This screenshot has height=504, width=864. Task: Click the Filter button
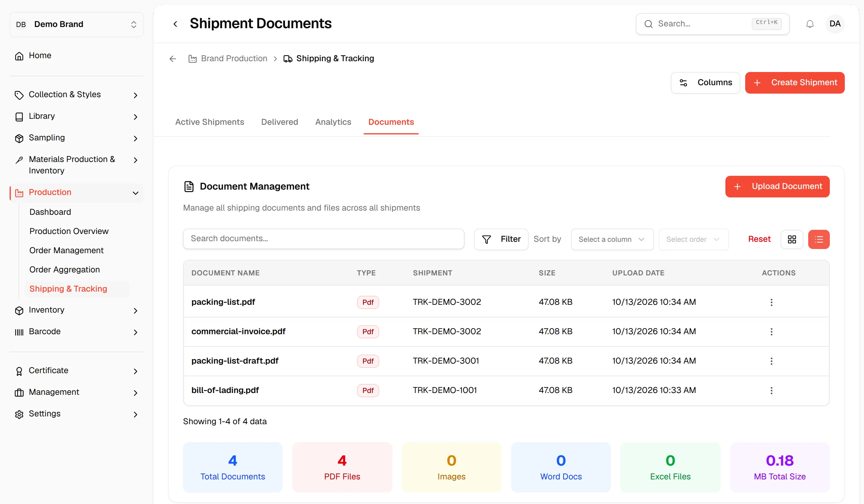coord(501,239)
